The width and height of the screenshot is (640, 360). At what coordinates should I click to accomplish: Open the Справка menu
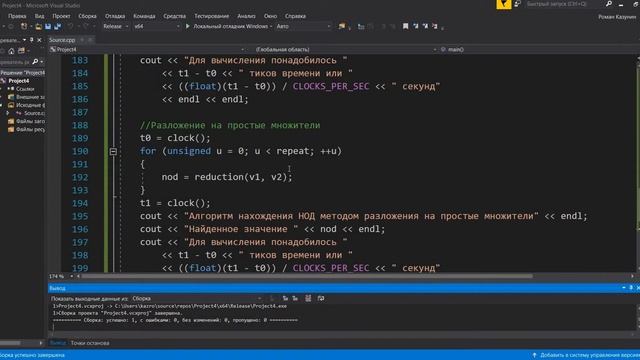295,16
